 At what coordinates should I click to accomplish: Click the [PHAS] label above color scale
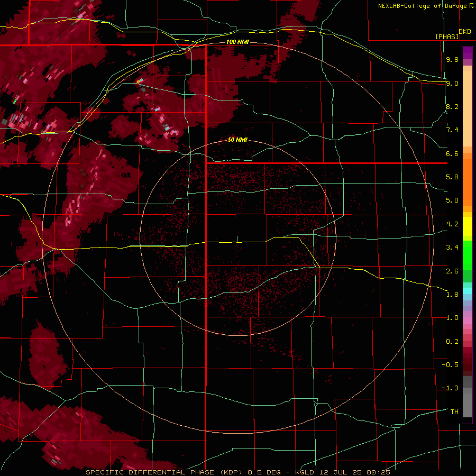447,37
